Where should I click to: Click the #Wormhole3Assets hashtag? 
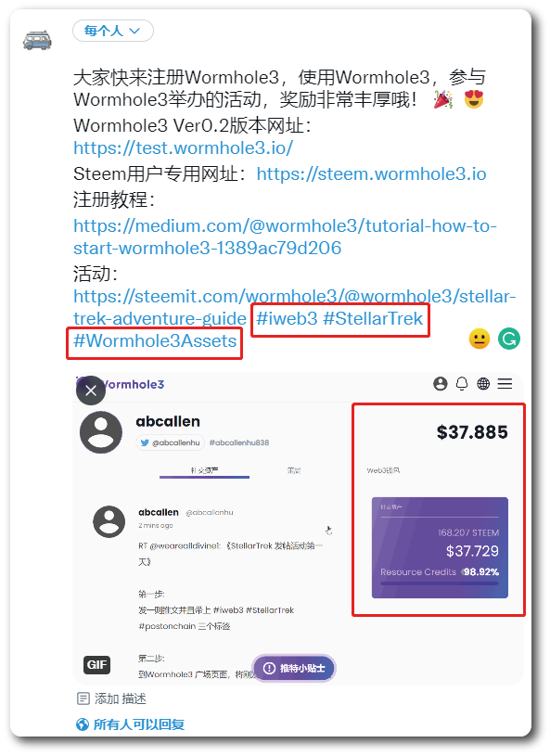click(155, 340)
